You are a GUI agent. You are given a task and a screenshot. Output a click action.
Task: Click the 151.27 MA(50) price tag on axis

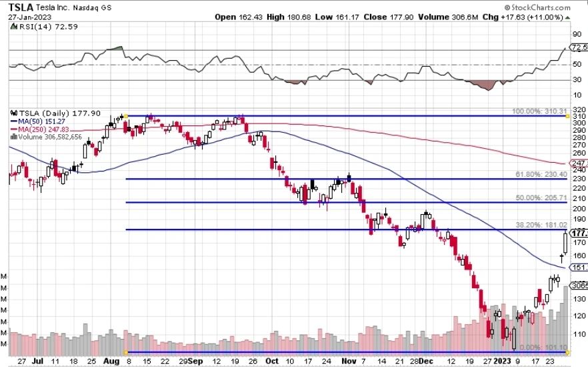(x=579, y=268)
